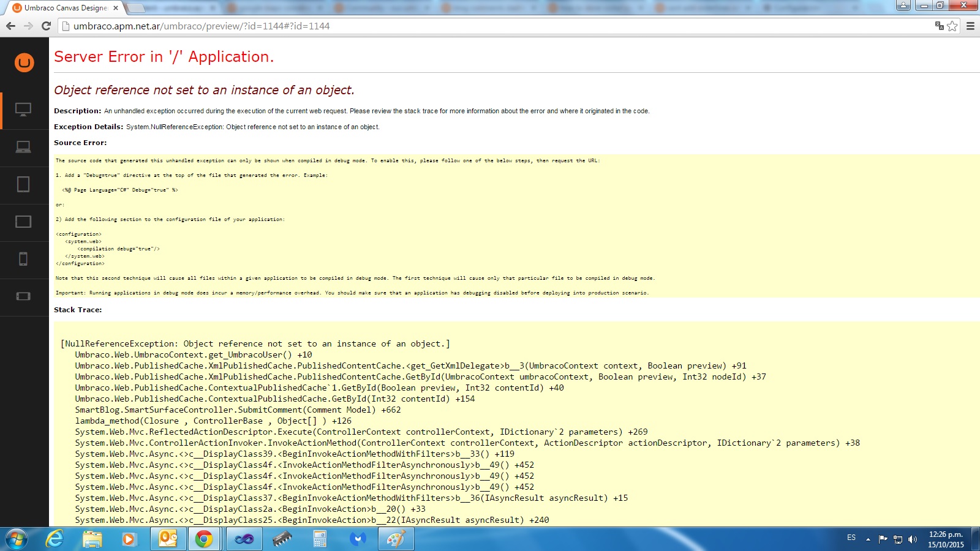This screenshot has height=551, width=980.
Task: Click the 'ReflectedActionDescriptor.Execute' trace line
Action: pyautogui.click(x=361, y=432)
